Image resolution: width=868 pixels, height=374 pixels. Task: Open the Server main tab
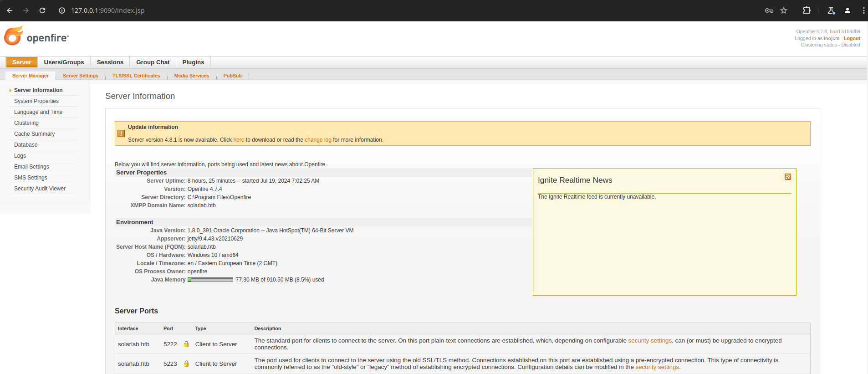click(21, 62)
